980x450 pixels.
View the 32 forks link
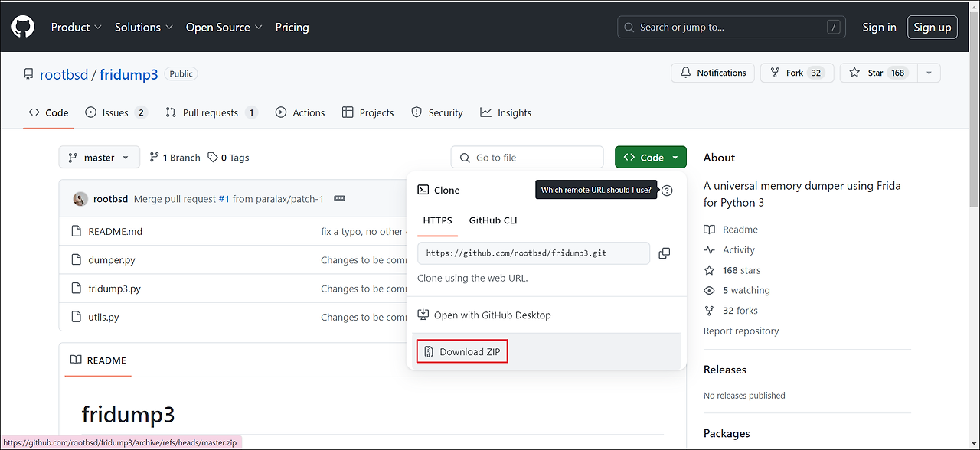pyautogui.click(x=730, y=311)
